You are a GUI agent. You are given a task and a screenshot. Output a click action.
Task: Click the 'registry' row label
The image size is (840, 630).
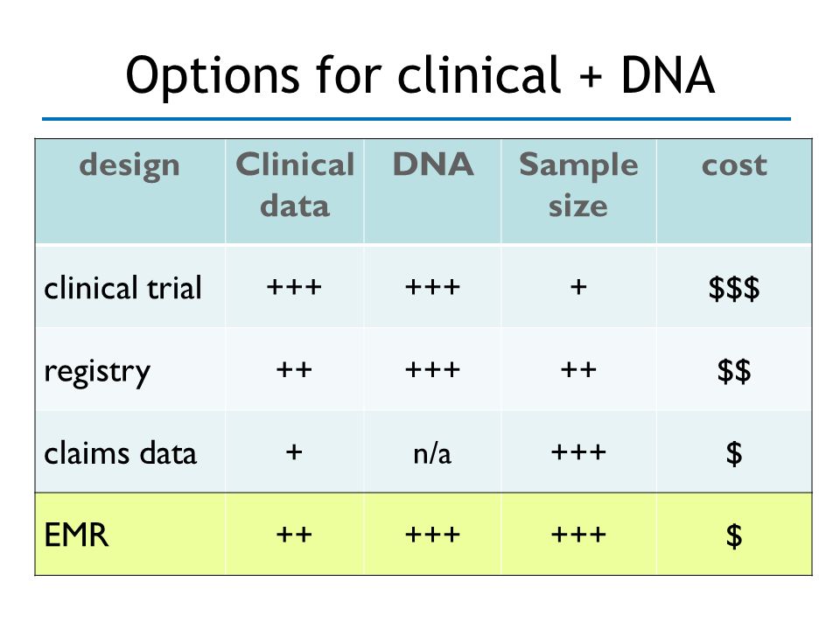click(97, 372)
